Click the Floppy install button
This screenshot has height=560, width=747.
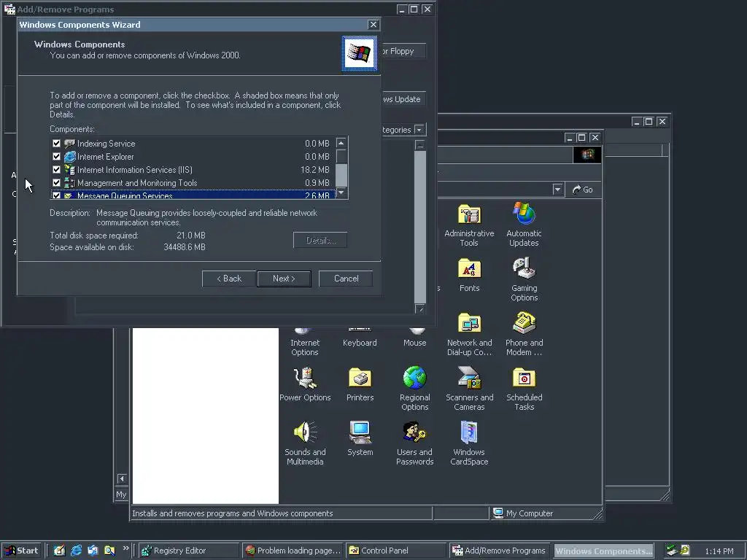(403, 51)
